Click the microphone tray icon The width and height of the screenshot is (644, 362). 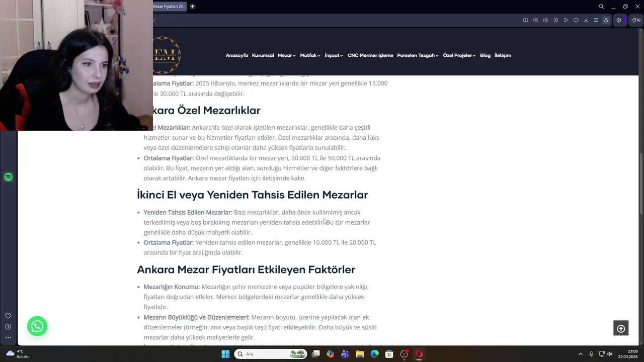click(x=591, y=354)
